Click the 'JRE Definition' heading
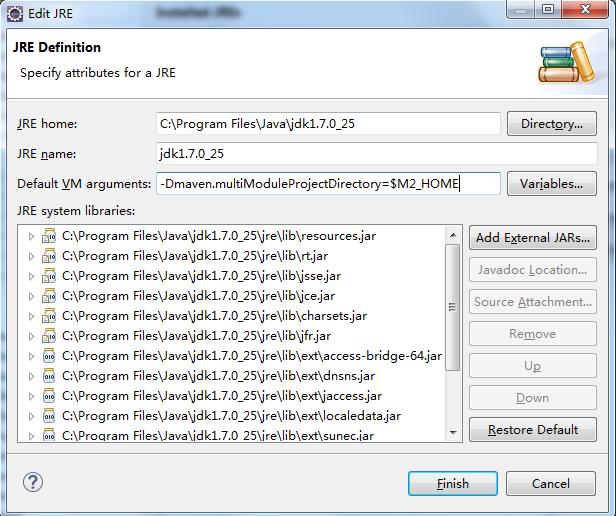 (x=57, y=48)
